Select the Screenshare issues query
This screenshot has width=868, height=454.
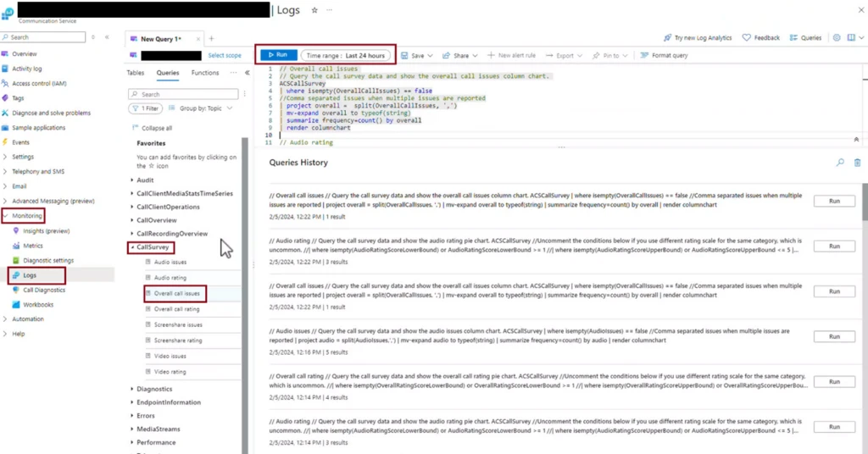pyautogui.click(x=178, y=324)
